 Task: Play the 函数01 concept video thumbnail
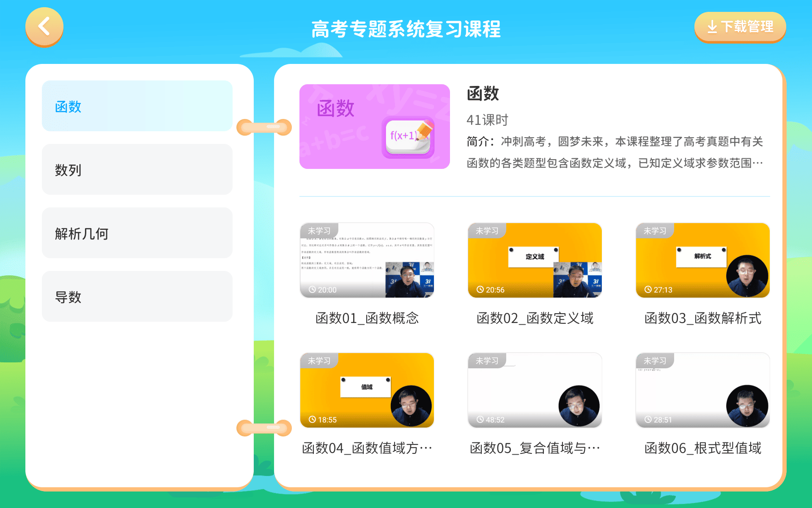click(367, 260)
